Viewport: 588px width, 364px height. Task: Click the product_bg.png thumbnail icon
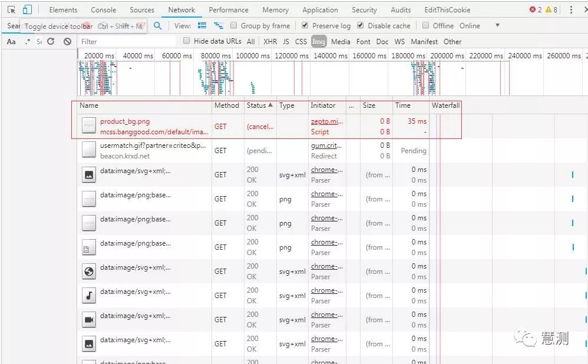[89, 125]
